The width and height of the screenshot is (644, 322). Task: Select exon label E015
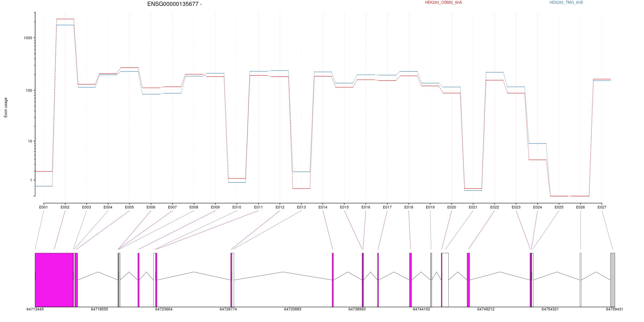point(344,207)
